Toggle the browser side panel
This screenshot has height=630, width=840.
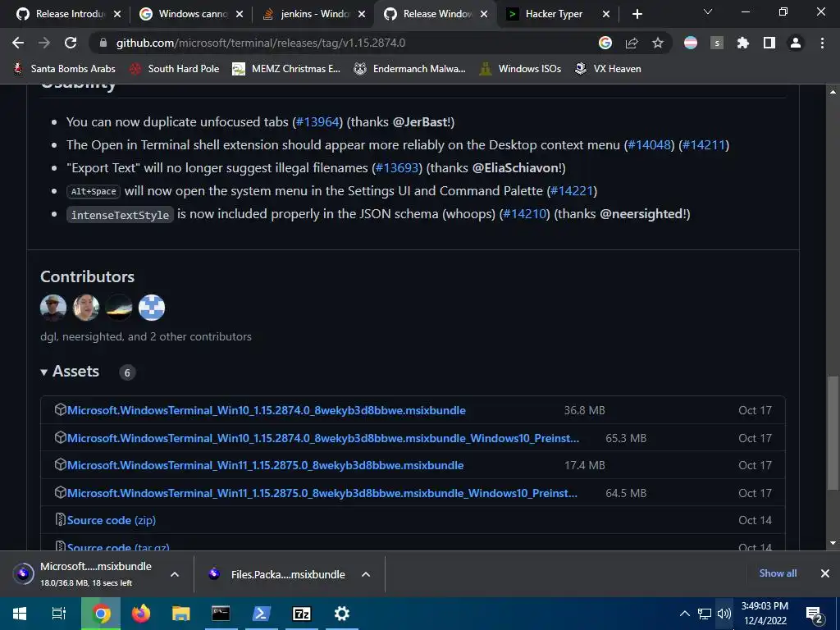(x=769, y=43)
